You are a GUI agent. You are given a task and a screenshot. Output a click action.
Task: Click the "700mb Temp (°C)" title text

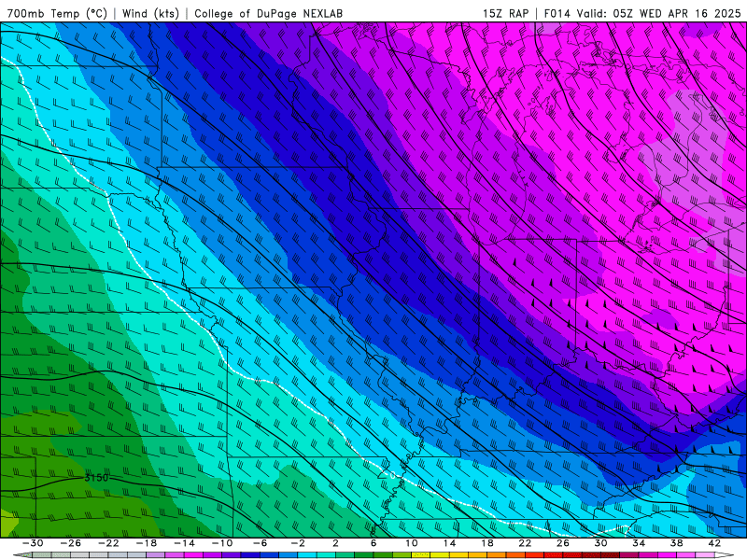(x=57, y=14)
